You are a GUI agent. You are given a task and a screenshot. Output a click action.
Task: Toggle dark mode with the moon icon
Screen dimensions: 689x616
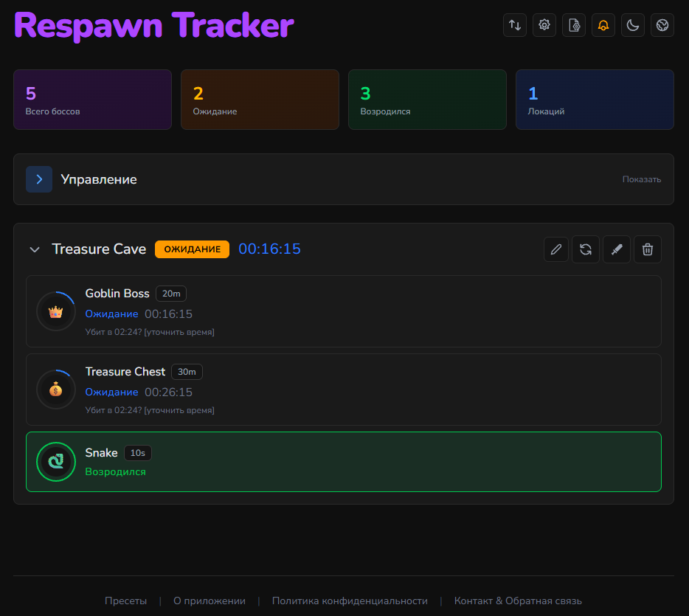(x=633, y=25)
